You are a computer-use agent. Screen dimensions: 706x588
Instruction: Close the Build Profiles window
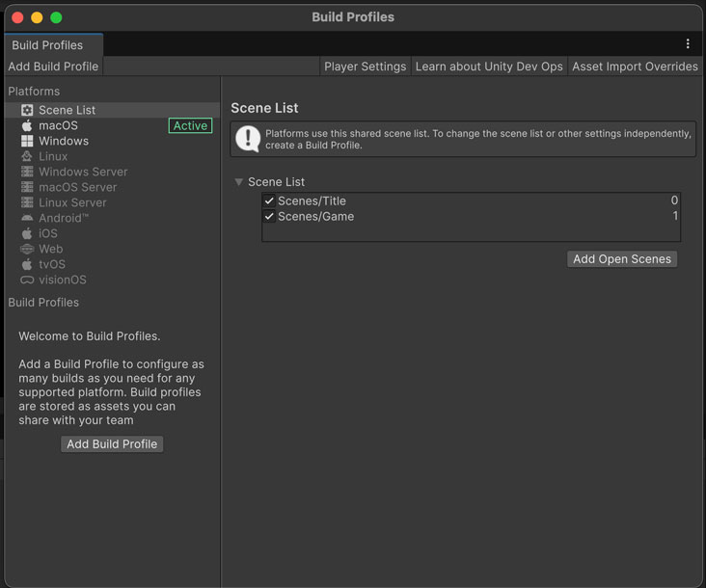(x=17, y=17)
